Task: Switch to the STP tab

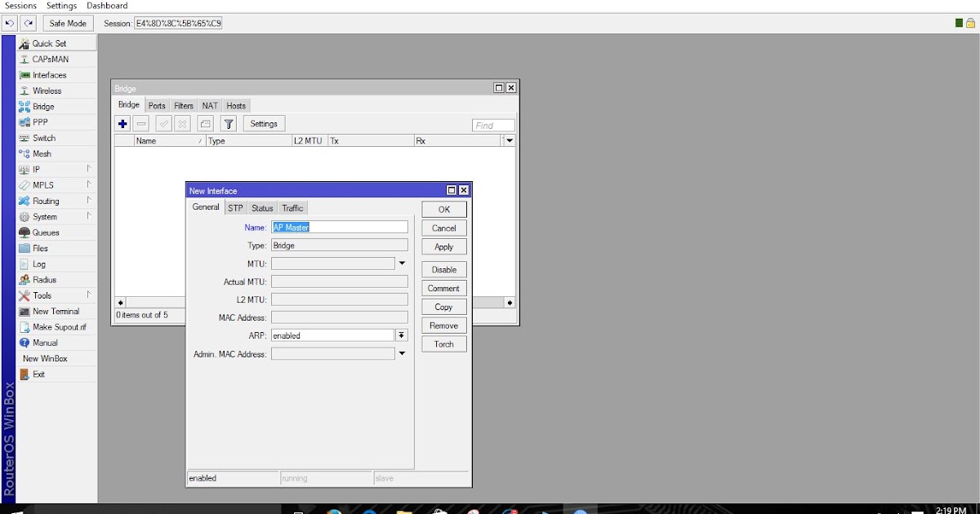Action: [235, 207]
